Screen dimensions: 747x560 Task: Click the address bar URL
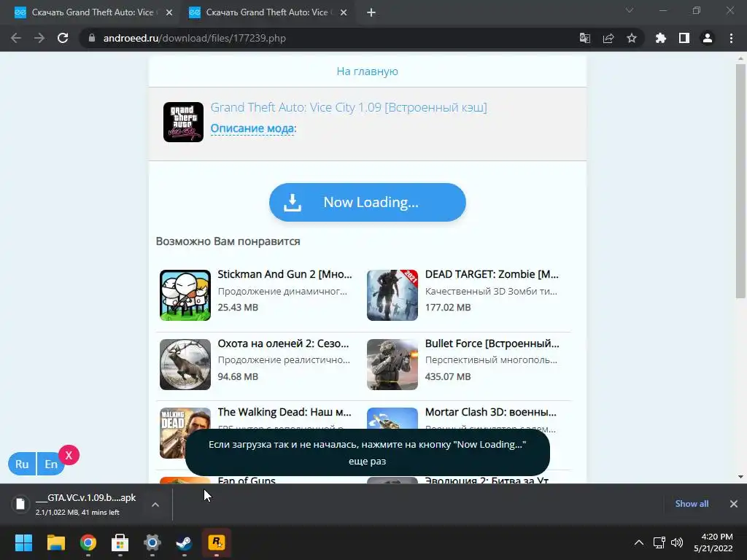(x=194, y=38)
